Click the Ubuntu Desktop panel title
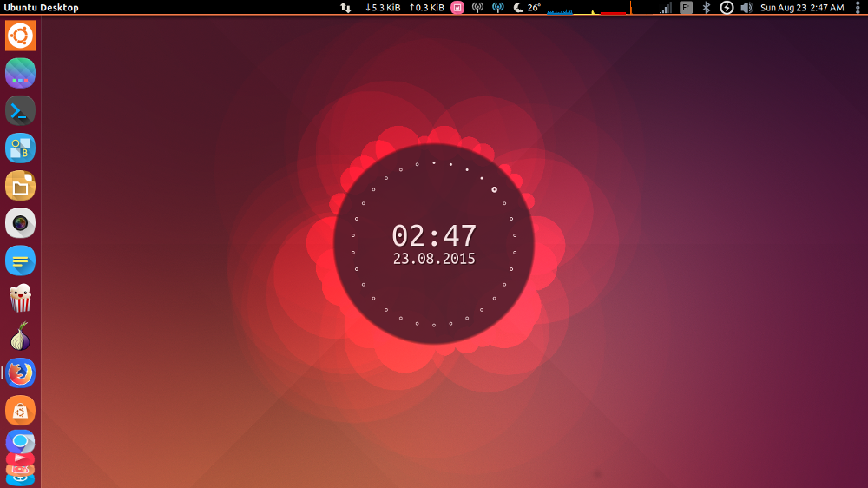This screenshot has width=868, height=488. pos(42,8)
